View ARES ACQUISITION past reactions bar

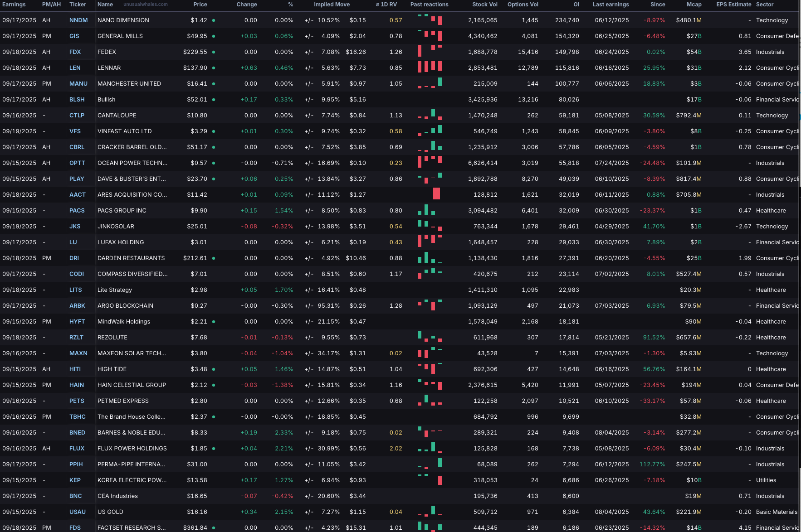click(436, 194)
